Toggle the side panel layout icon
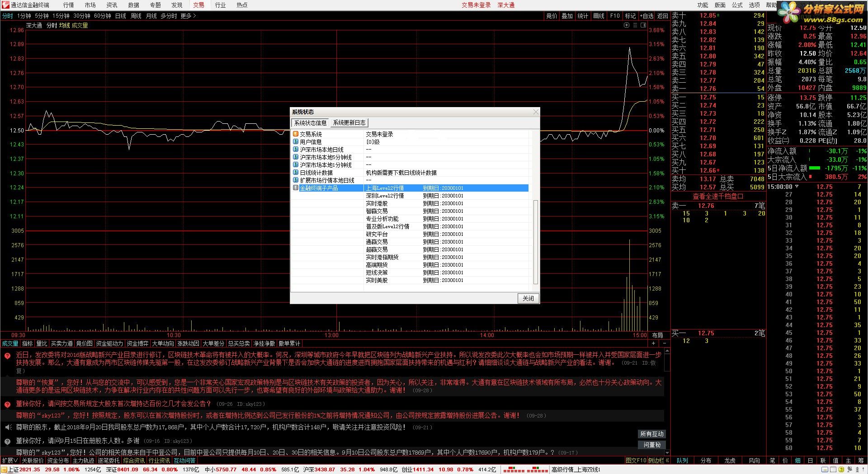The image size is (868, 474). (x=644, y=25)
